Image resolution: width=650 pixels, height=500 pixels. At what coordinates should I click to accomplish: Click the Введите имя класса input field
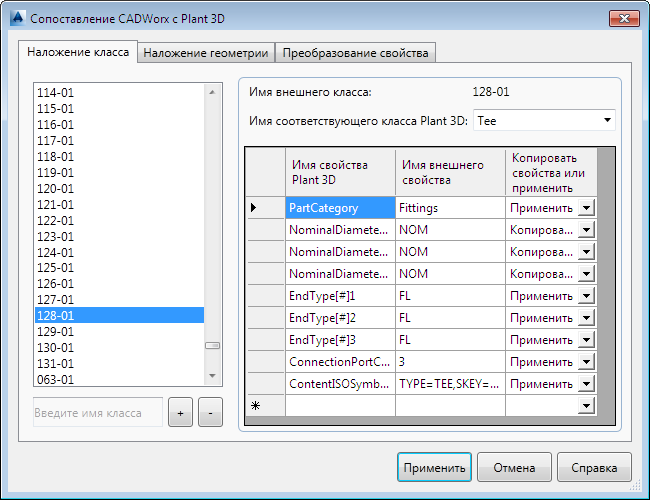point(98,413)
